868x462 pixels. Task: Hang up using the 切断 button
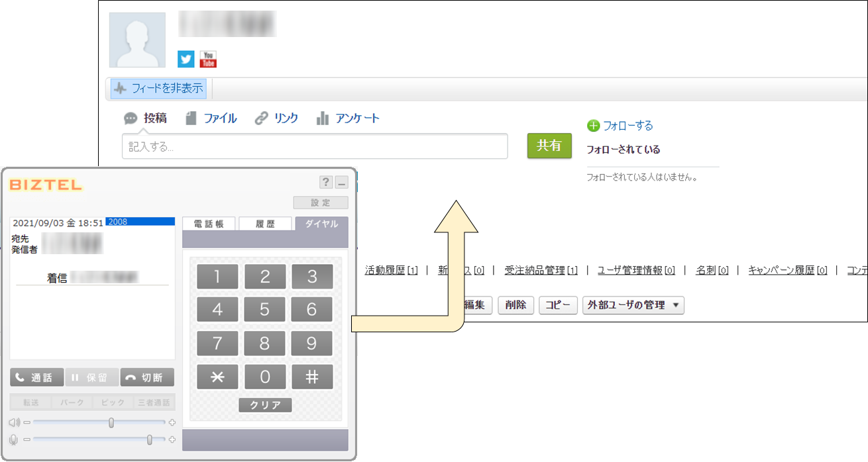click(x=146, y=377)
